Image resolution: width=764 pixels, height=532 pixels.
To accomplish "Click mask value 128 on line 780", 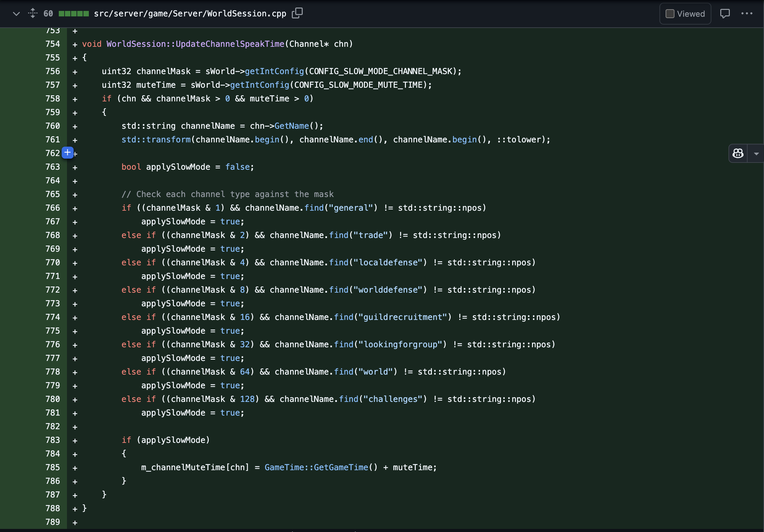I will tap(247, 399).
